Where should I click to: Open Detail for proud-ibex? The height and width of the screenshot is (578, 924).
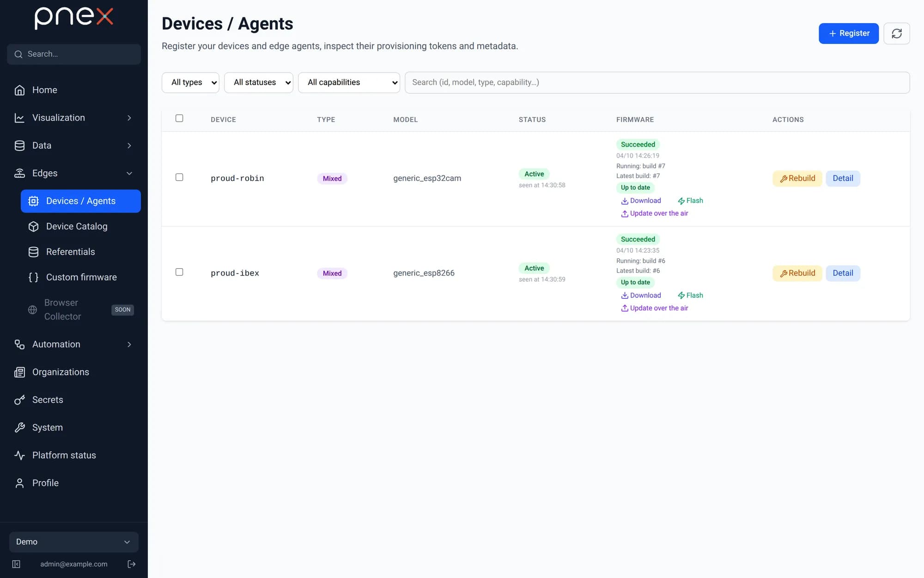[x=843, y=273]
